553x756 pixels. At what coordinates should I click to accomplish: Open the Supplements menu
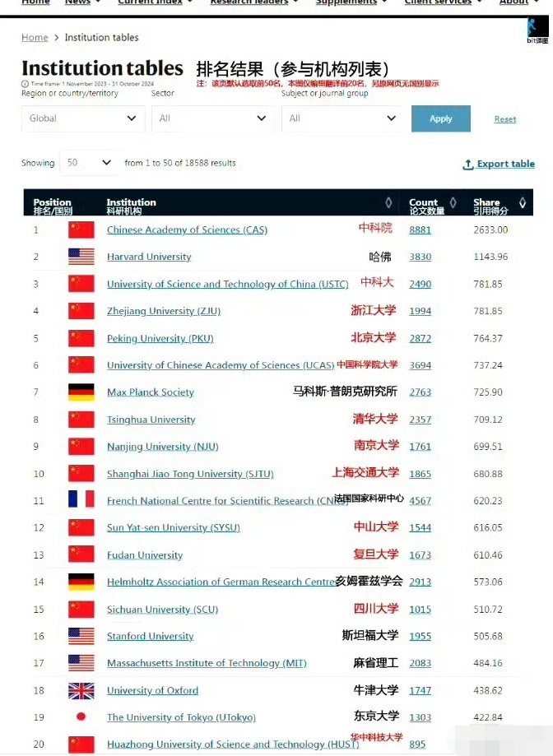click(x=351, y=2)
